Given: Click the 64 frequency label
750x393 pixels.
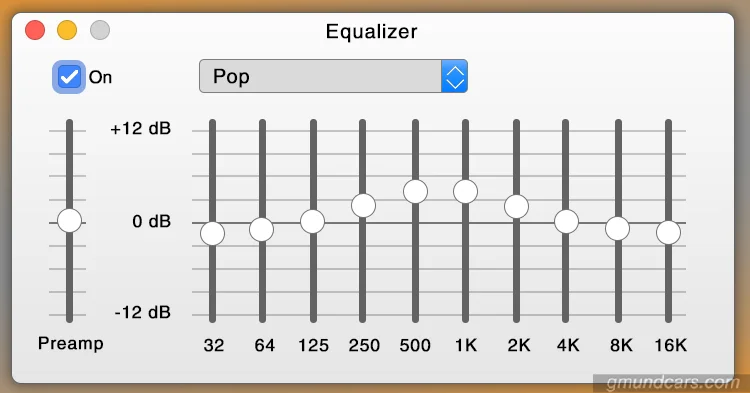Looking at the screenshot, I should pyautogui.click(x=265, y=345).
